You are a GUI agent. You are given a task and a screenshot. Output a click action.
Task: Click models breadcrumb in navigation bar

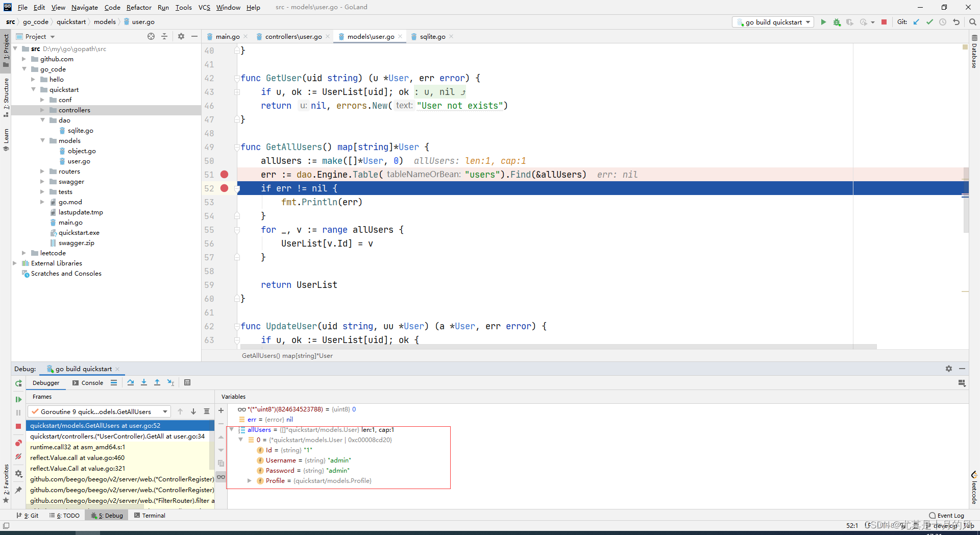pos(105,22)
